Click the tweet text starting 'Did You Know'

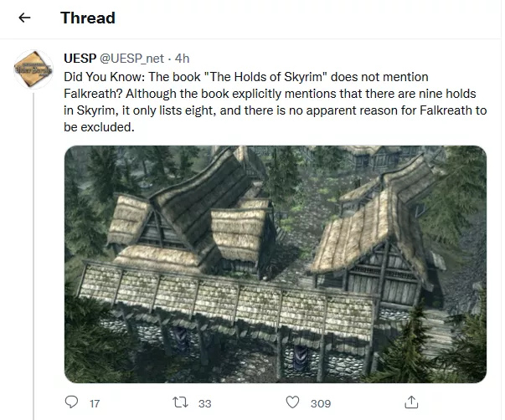pyautogui.click(x=275, y=102)
